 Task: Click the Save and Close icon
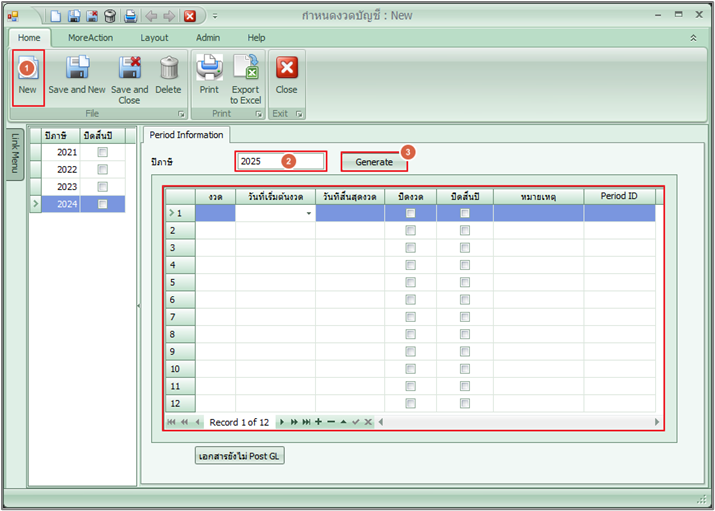[129, 69]
